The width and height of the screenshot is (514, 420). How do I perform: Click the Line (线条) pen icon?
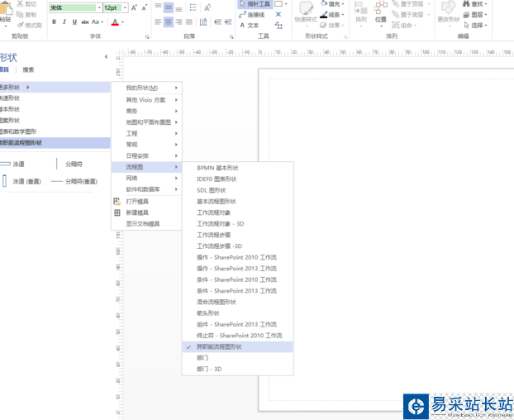pyautogui.click(x=324, y=14)
